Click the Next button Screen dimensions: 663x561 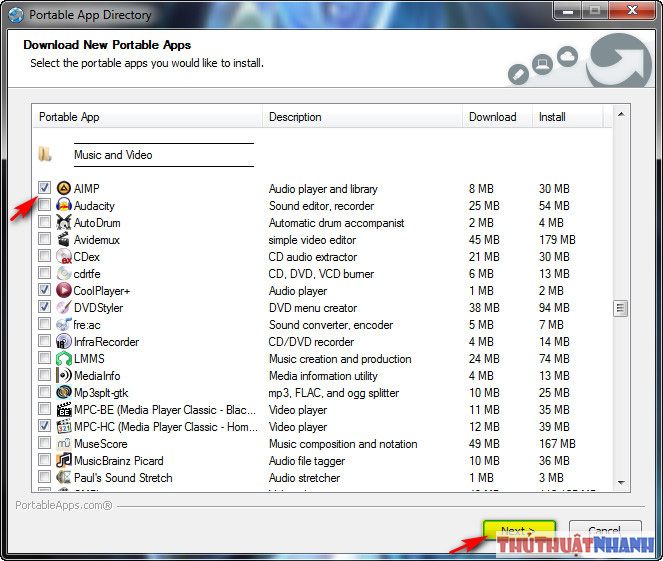coord(519,531)
